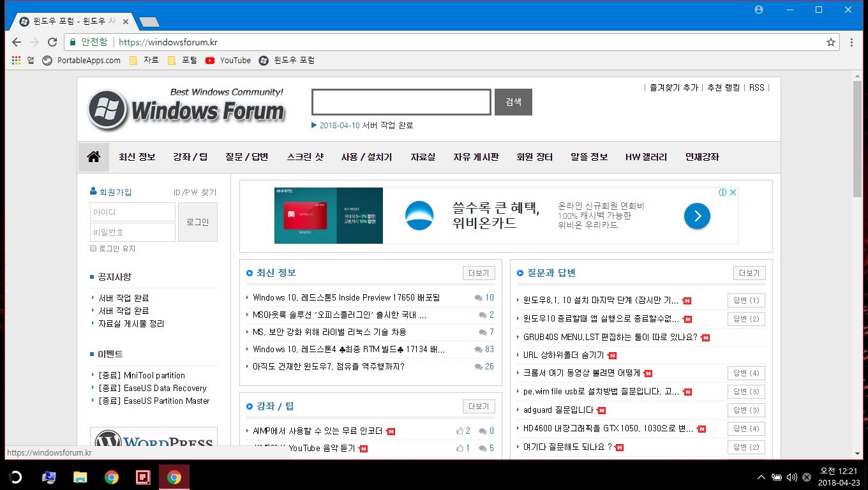This screenshot has width=868, height=490.
Task: Open the Apps grid bookmark icon
Action: click(17, 61)
